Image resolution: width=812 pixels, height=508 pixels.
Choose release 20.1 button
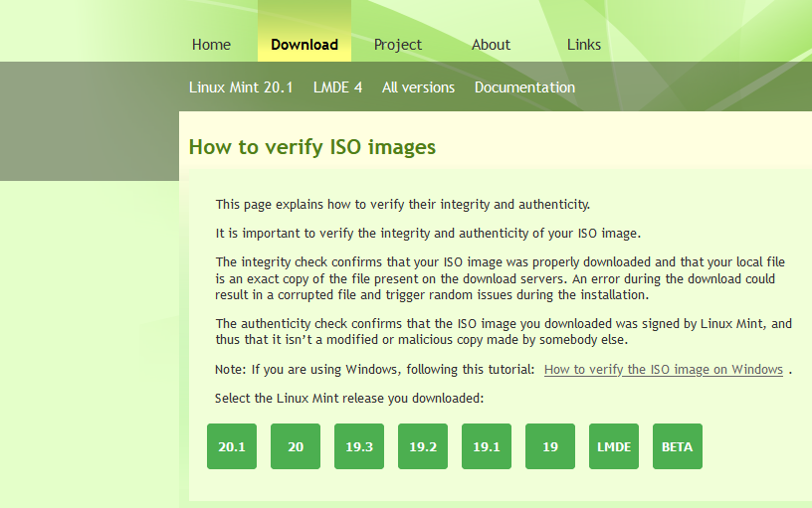pos(232,446)
